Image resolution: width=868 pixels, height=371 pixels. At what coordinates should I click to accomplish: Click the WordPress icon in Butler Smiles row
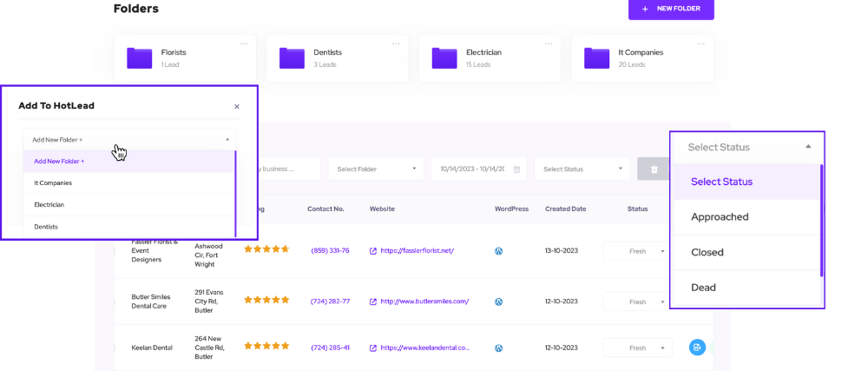click(499, 301)
